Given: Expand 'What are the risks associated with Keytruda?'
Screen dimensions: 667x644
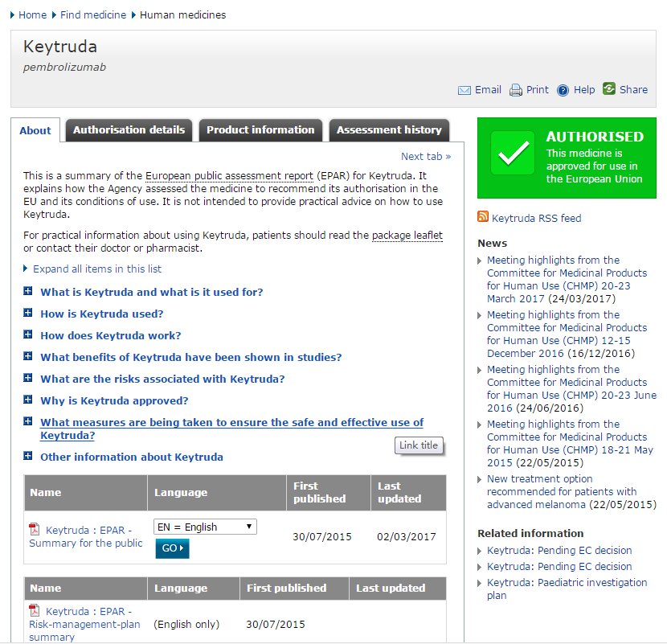Looking at the screenshot, I should click(x=27, y=378).
